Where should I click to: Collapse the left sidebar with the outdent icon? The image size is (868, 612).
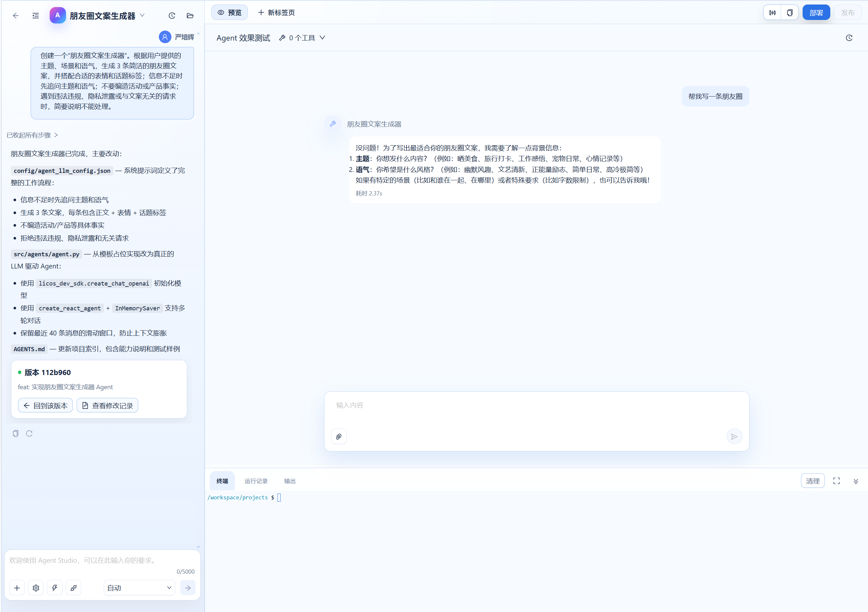tap(35, 15)
